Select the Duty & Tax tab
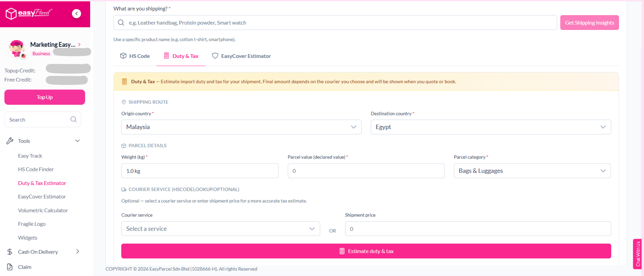This screenshot has height=276, width=644. (x=181, y=56)
